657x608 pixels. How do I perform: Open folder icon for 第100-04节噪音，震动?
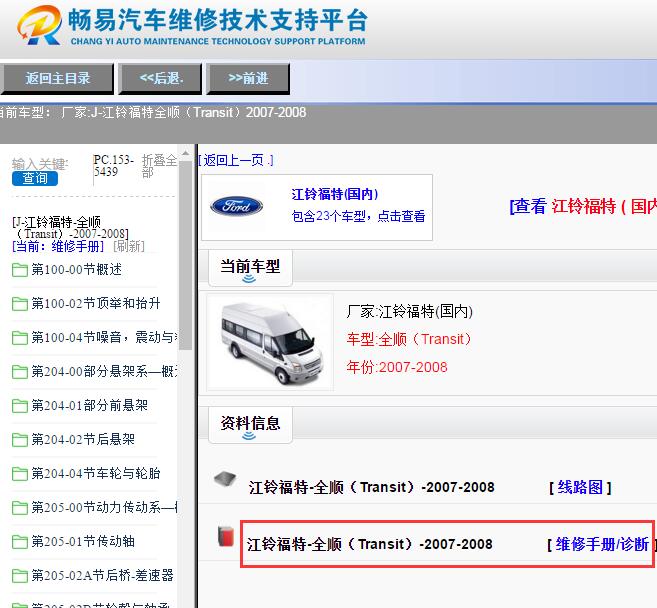pyautogui.click(x=20, y=338)
